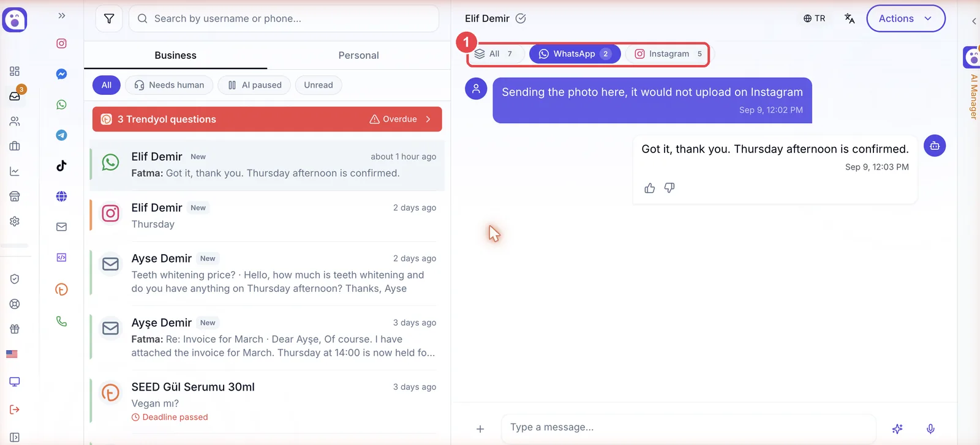This screenshot has height=445, width=980.
Task: Open the Messenger channel icon
Action: (61, 74)
